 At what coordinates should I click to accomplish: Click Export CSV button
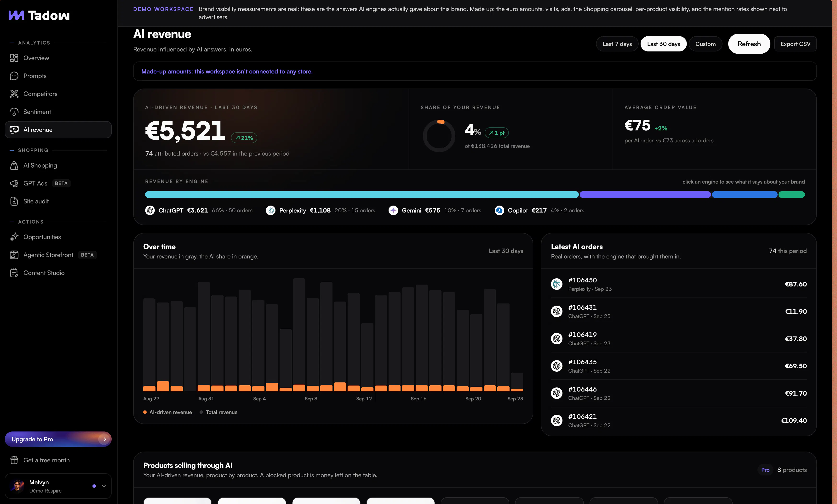point(795,44)
